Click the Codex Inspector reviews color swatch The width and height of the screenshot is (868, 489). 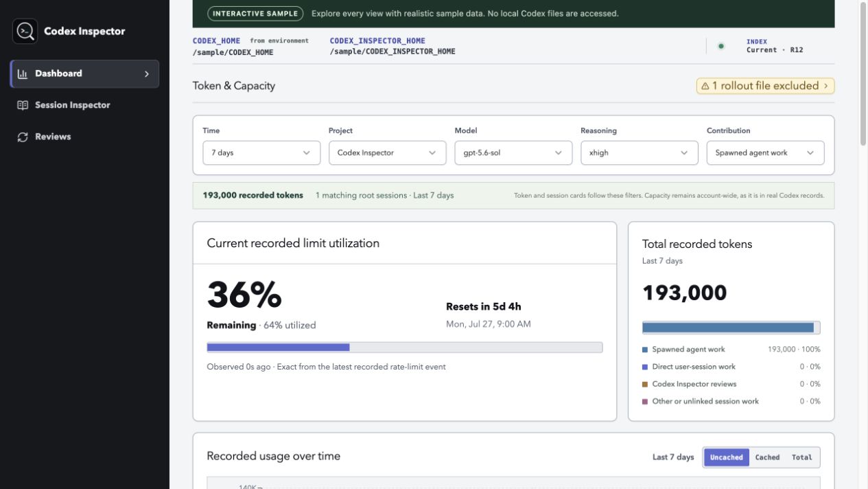click(645, 384)
